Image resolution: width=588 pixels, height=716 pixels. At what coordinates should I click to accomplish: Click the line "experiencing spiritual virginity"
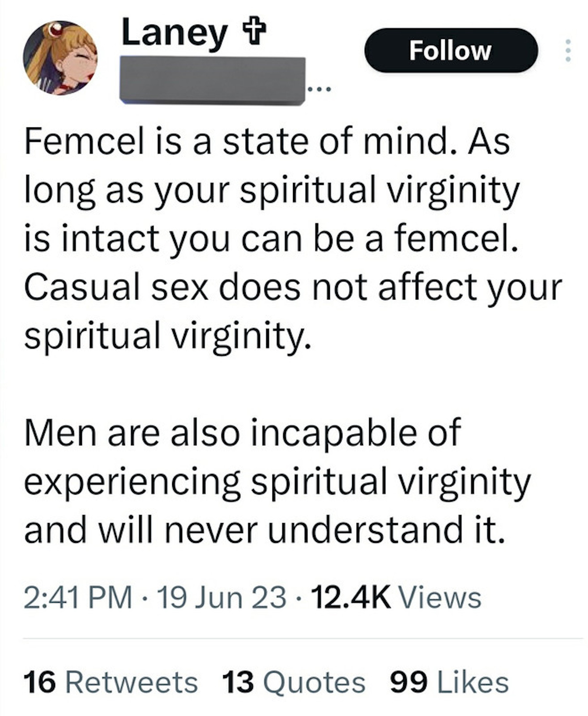[x=277, y=482]
